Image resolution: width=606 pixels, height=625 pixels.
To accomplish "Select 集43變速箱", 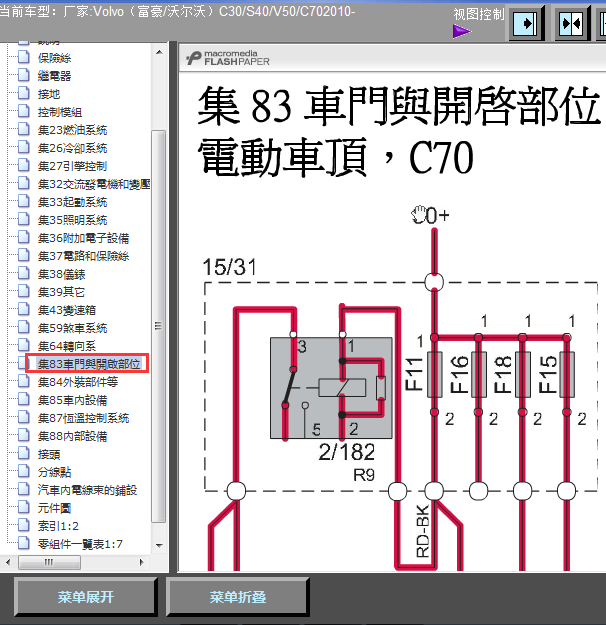I will pos(67,310).
